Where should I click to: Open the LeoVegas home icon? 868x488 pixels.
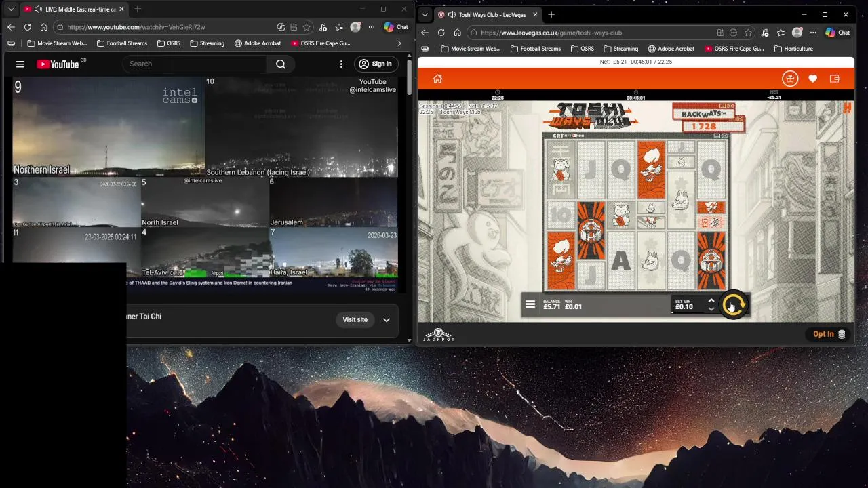(x=437, y=79)
